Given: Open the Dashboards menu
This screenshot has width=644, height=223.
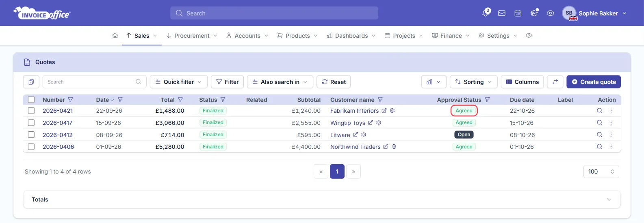Looking at the screenshot, I should click(351, 36).
